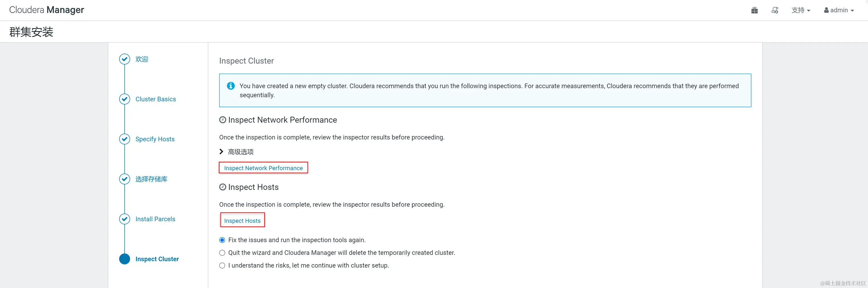Image resolution: width=868 pixels, height=288 pixels.
Task: Select 'I understand the risks' radio option
Action: point(222,266)
